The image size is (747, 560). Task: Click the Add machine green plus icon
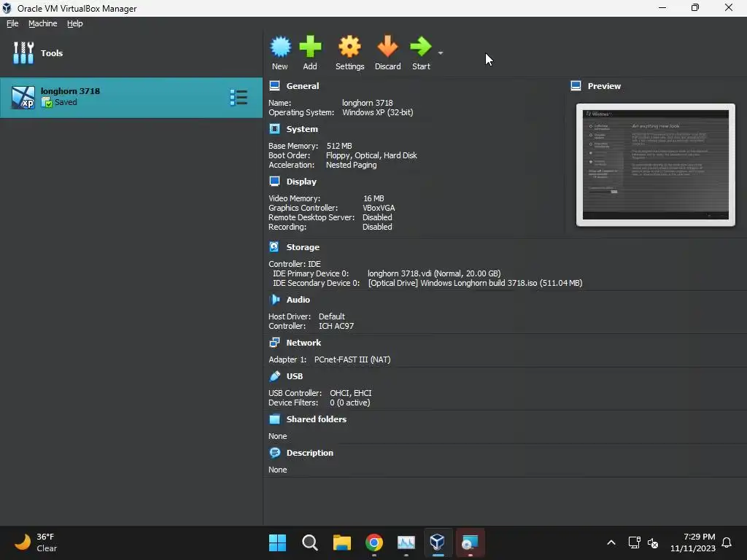pyautogui.click(x=310, y=47)
